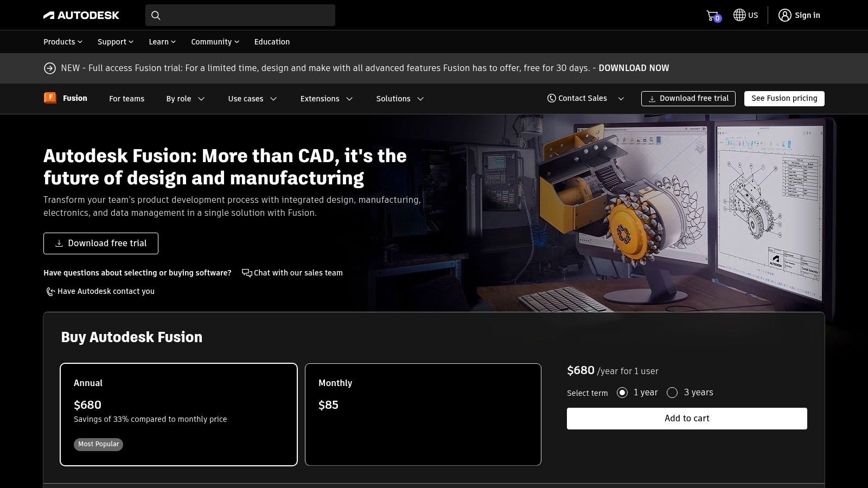Click the 'Buy Autodesk Fusion' heading
Image resolution: width=868 pixels, height=488 pixels.
[132, 337]
